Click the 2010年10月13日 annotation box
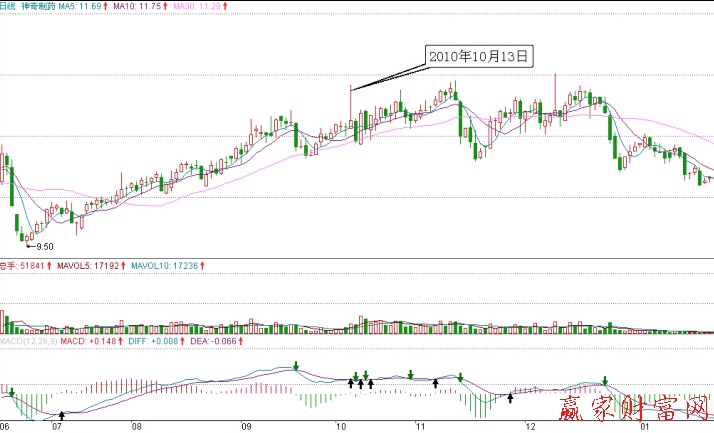The height and width of the screenshot is (433, 714). pos(478,57)
